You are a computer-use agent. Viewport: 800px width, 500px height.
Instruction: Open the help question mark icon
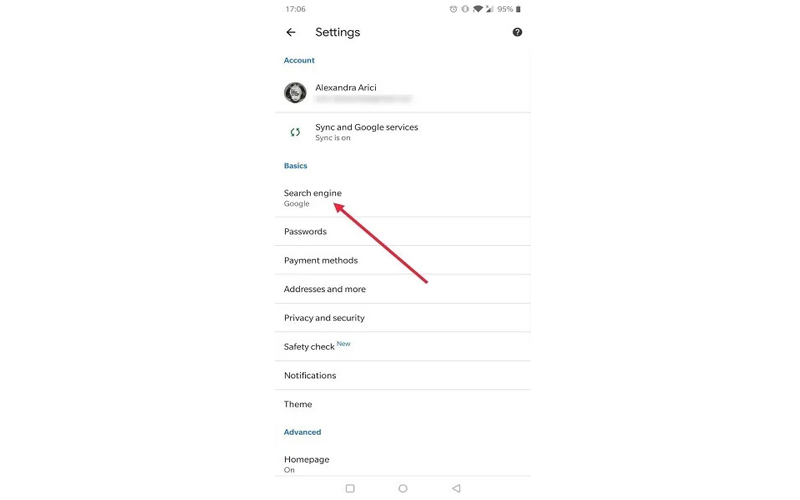click(x=517, y=32)
